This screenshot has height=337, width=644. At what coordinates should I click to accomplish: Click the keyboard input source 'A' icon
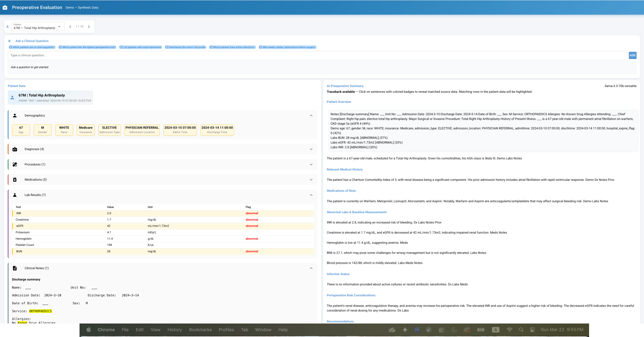pos(495,330)
